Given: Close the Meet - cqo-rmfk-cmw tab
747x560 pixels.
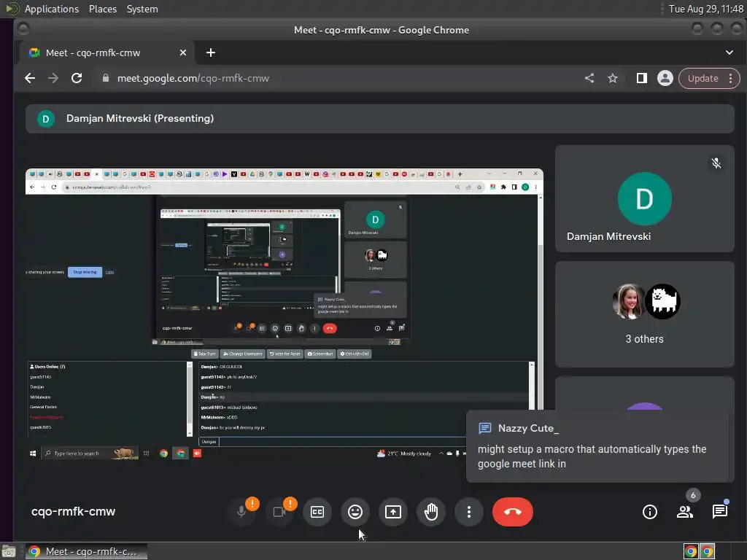Looking at the screenshot, I should 183,52.
